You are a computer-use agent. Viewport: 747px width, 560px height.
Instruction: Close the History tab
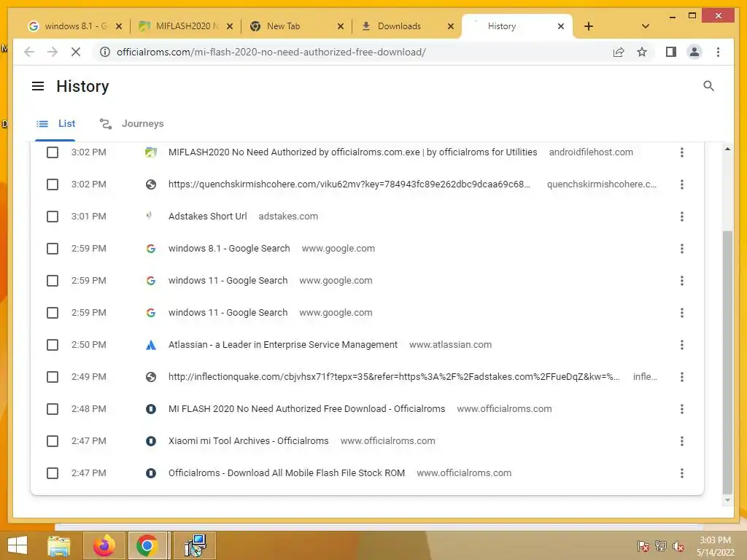coord(561,26)
